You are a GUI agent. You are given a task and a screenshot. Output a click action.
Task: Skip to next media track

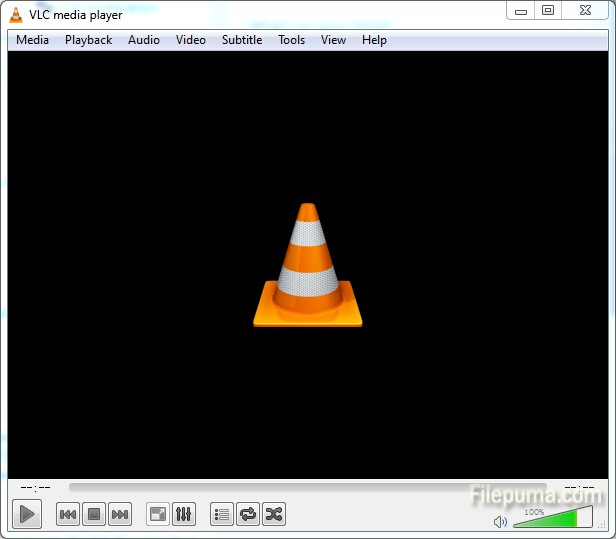coord(120,514)
